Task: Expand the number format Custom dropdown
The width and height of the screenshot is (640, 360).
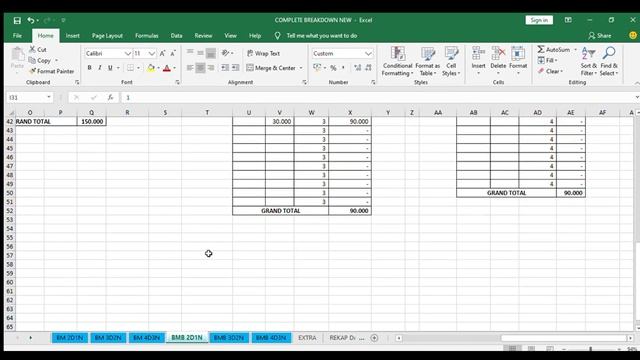Action: (368, 53)
